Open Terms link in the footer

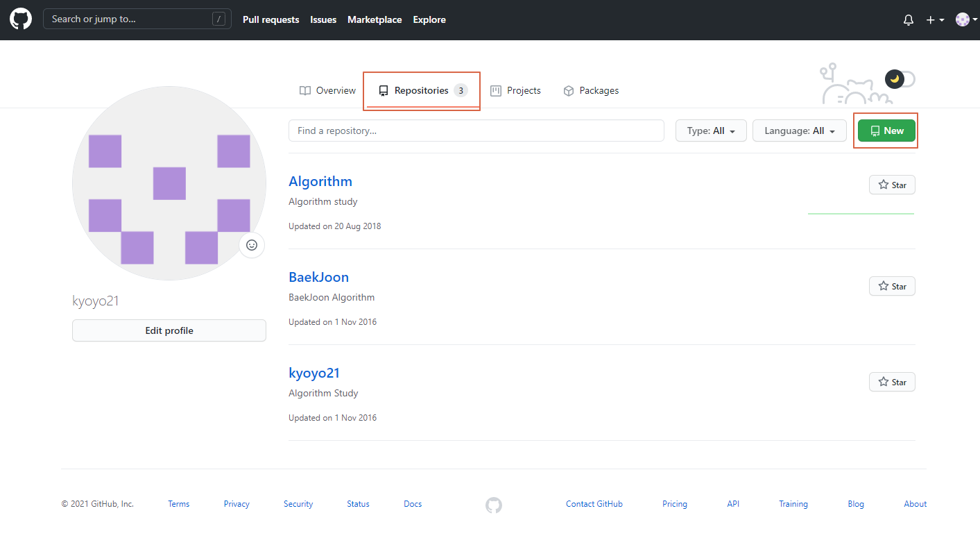(x=178, y=504)
